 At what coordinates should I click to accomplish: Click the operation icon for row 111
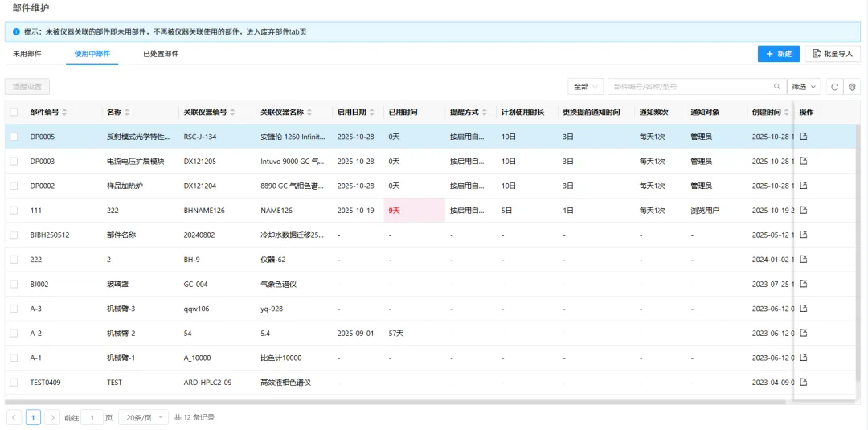pos(803,210)
